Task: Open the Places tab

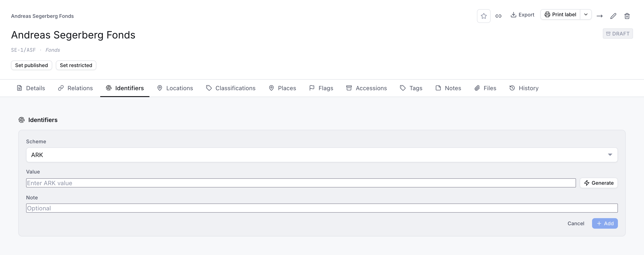Action: tap(282, 88)
